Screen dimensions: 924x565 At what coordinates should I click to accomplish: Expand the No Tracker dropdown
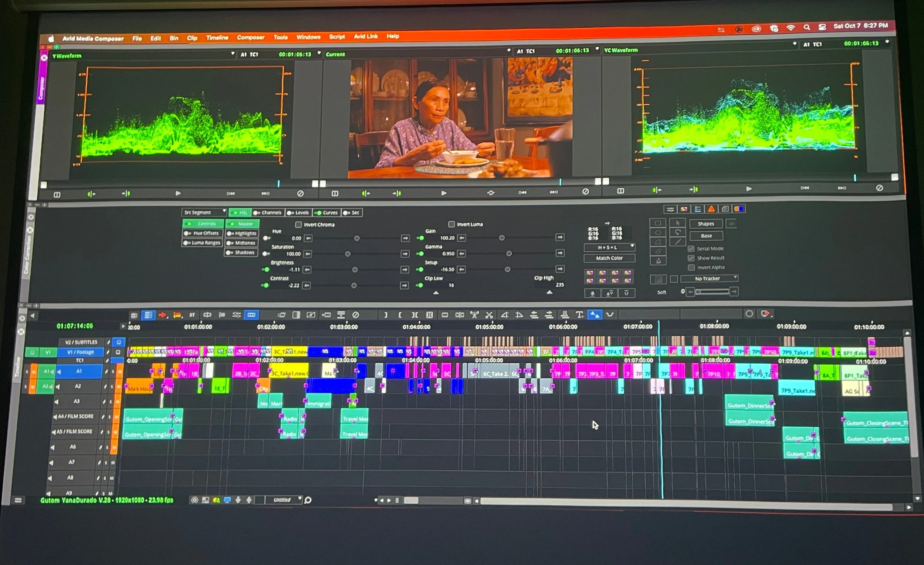(x=709, y=278)
